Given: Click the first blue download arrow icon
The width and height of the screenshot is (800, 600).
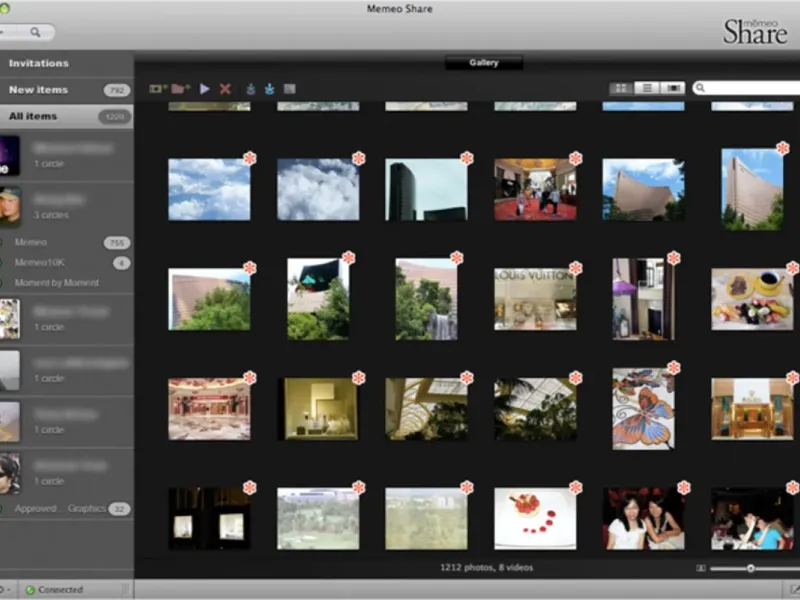Looking at the screenshot, I should pyautogui.click(x=250, y=89).
